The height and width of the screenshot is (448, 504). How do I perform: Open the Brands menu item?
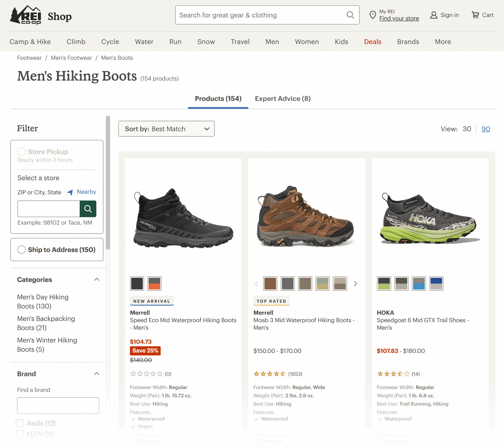click(x=408, y=42)
